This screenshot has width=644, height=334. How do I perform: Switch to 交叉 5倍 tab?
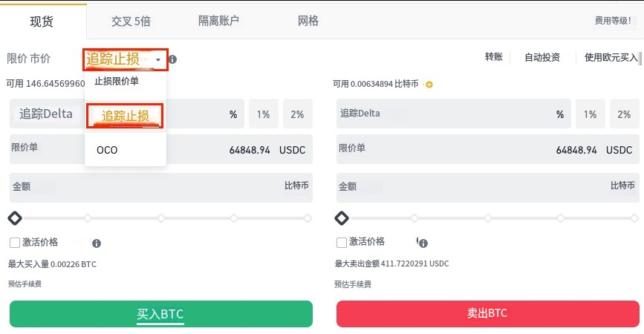click(131, 21)
